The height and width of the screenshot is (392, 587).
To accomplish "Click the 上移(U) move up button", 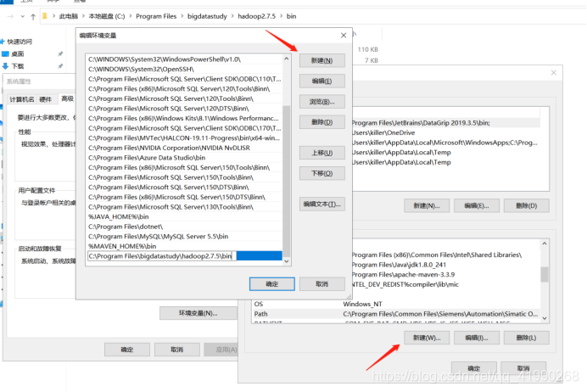I will (x=322, y=153).
